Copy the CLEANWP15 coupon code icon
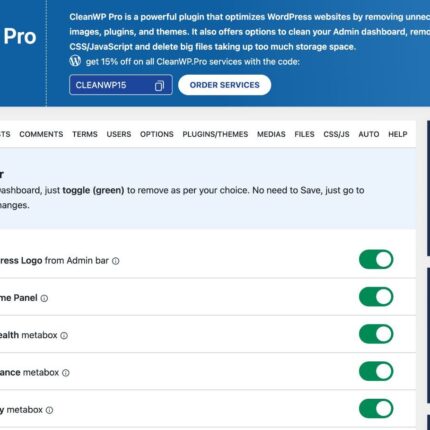430x430 pixels. [x=159, y=86]
